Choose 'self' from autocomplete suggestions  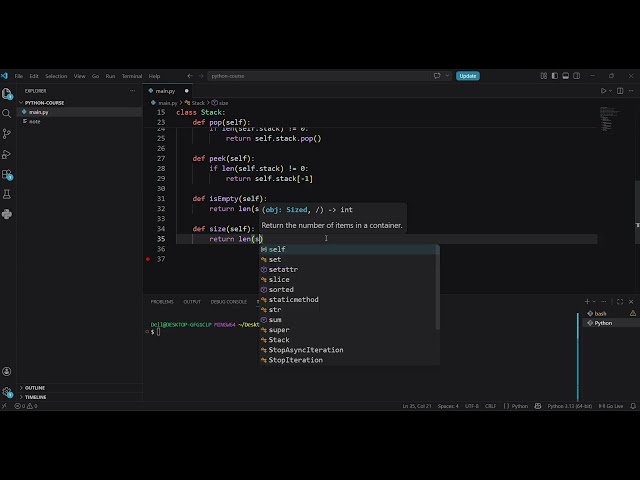pyautogui.click(x=348, y=249)
